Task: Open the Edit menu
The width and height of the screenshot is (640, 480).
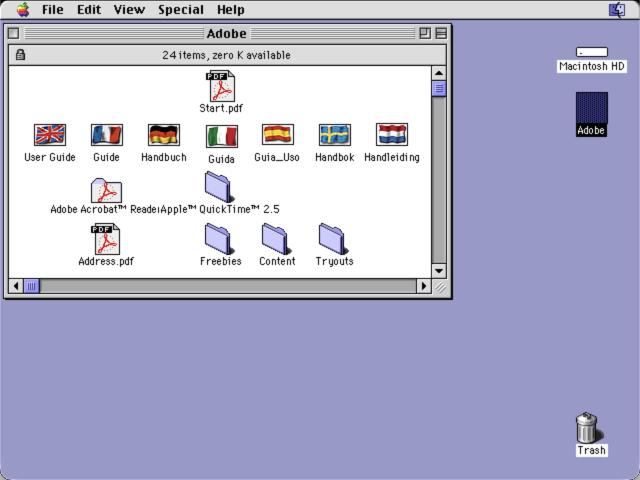Action: point(89,9)
